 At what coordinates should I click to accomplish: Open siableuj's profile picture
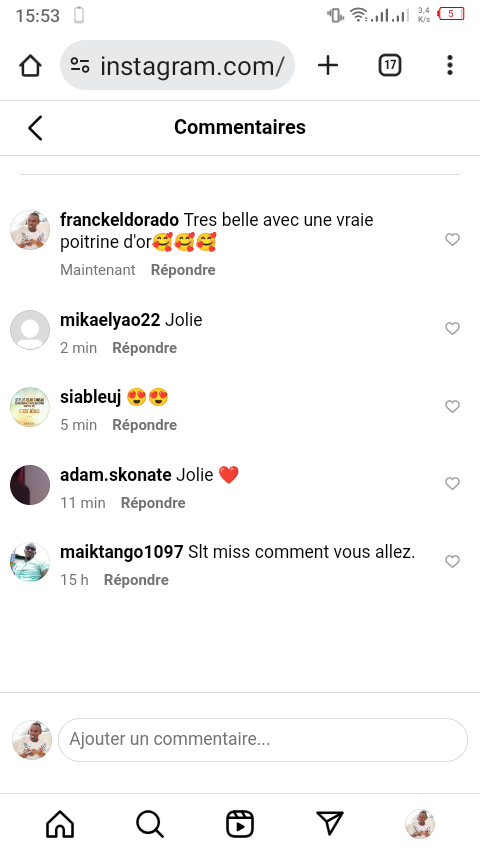point(30,407)
